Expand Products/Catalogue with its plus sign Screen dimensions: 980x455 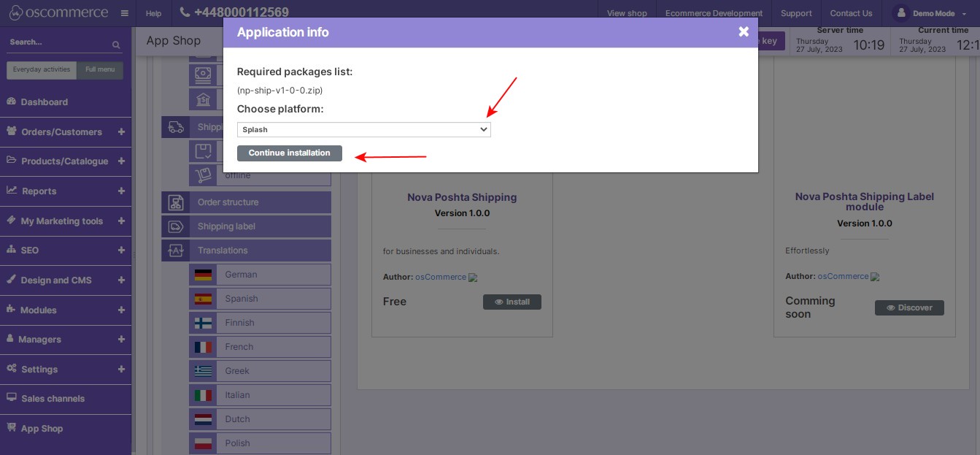(121, 161)
